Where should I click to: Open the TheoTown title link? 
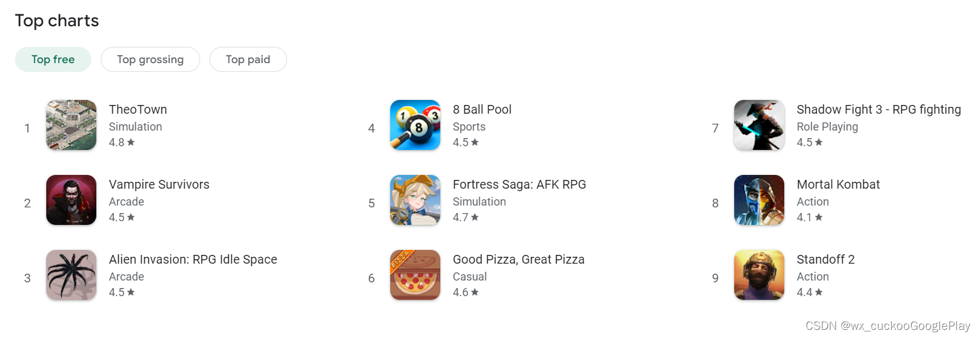pos(138,109)
